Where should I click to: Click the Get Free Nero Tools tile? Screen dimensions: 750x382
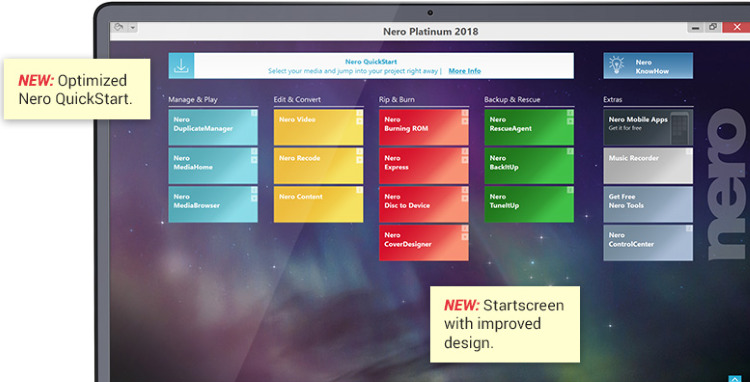click(x=648, y=204)
